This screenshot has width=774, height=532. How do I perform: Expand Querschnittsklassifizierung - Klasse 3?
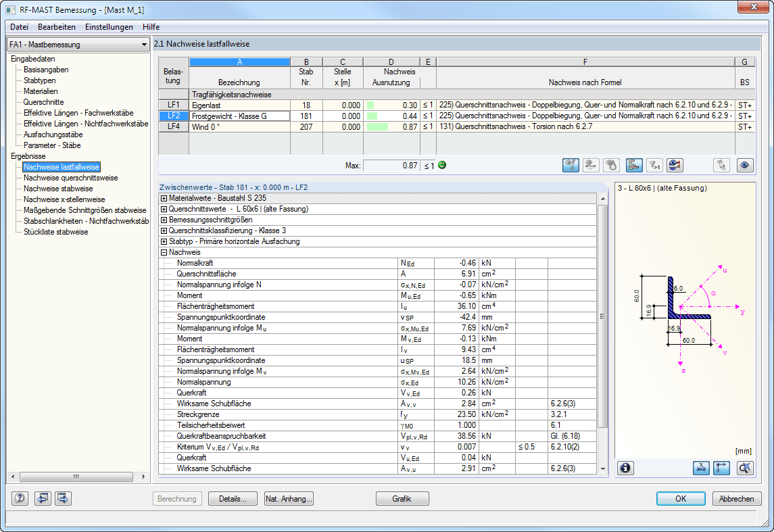coord(164,231)
